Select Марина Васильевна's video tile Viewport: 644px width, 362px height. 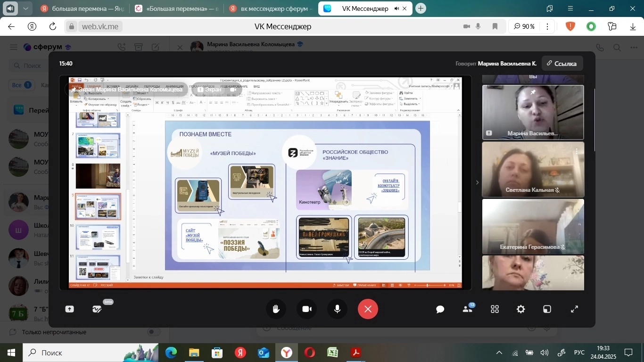(x=533, y=112)
